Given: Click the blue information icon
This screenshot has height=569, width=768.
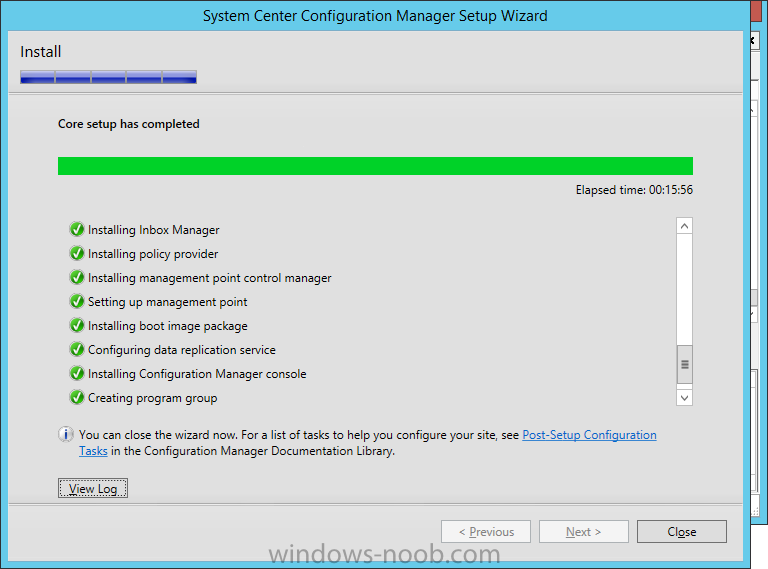Looking at the screenshot, I should [x=66, y=434].
